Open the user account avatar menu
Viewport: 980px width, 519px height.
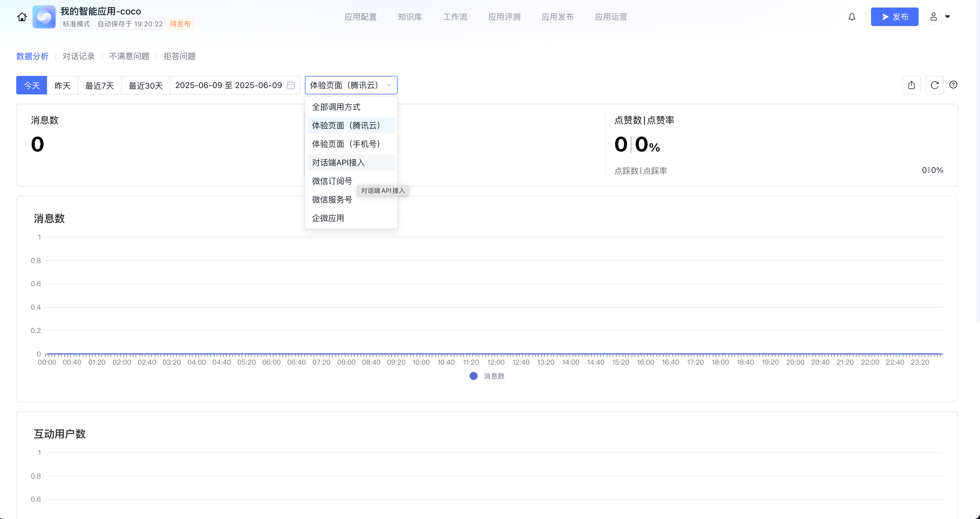tap(934, 17)
